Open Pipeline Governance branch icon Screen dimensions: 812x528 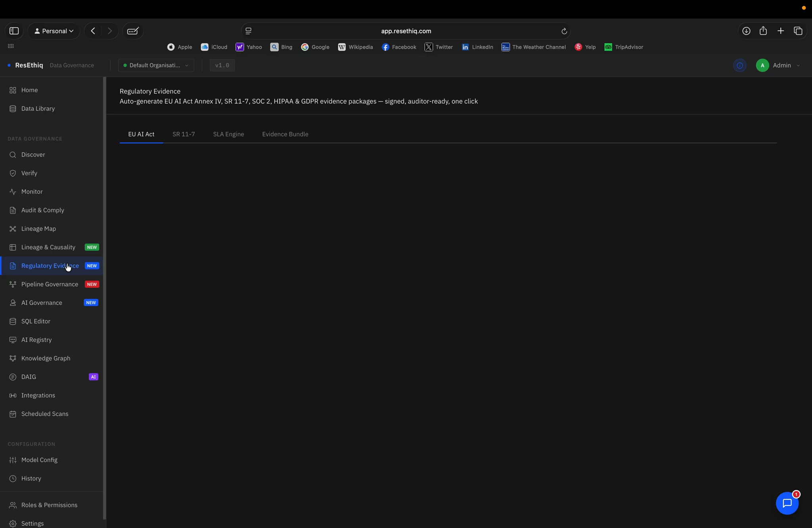pos(13,284)
